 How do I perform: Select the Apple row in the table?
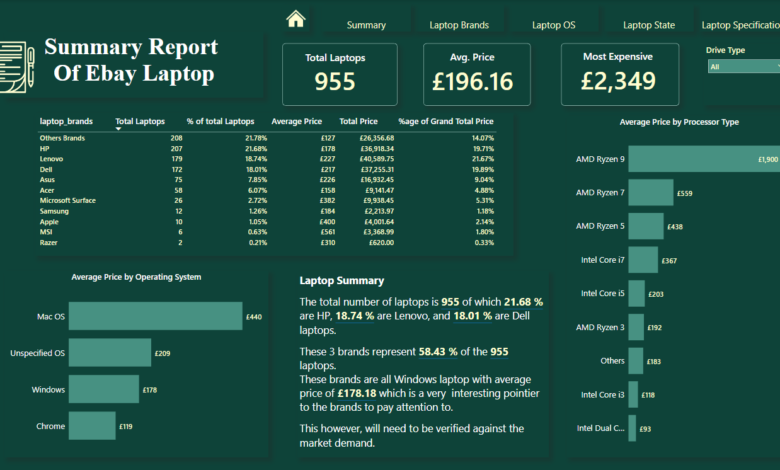(x=267, y=221)
